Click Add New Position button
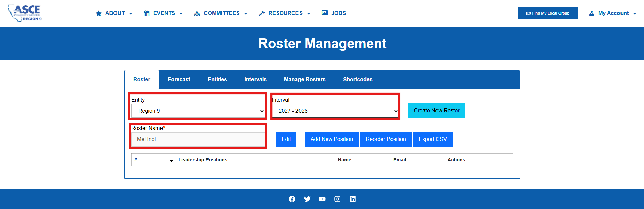Image resolution: width=644 pixels, height=209 pixels. coord(332,139)
